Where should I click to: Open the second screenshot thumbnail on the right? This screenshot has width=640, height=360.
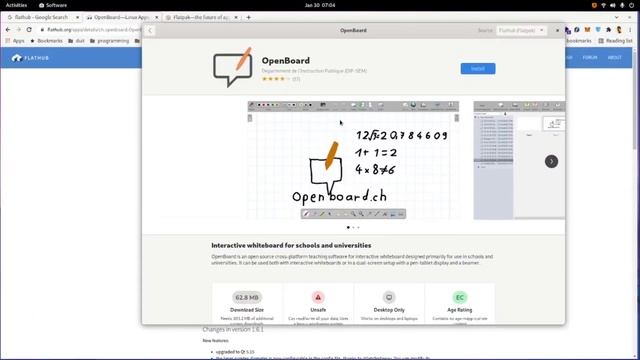click(x=519, y=160)
